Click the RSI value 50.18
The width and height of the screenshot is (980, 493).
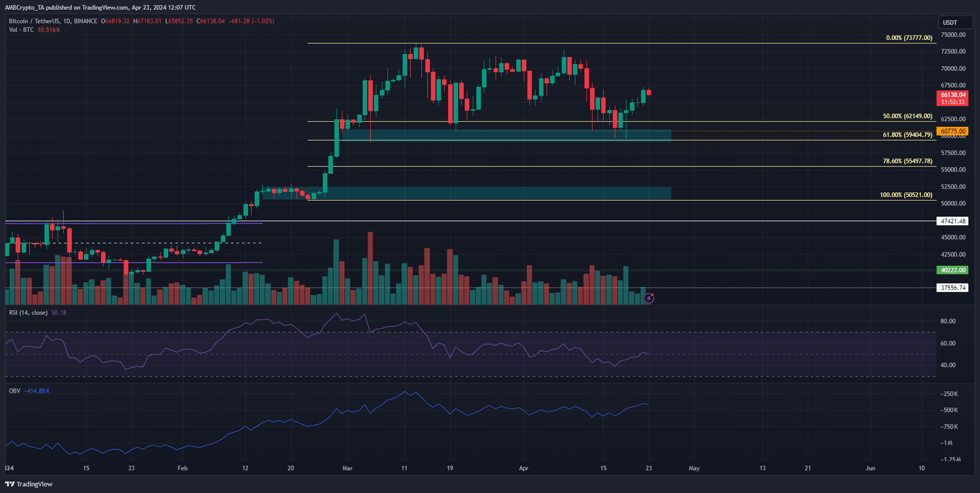pos(59,313)
